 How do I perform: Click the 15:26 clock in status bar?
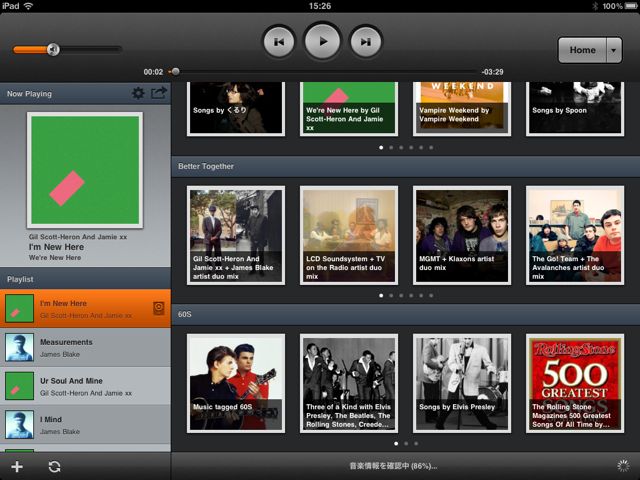(x=320, y=6)
